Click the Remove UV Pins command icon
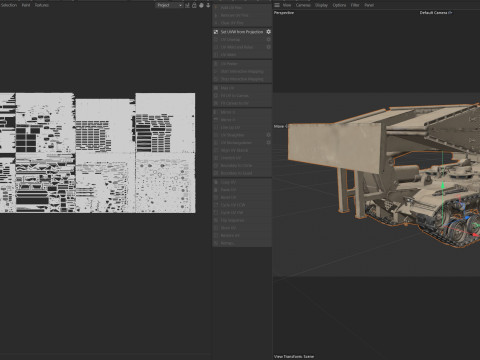 point(216,15)
